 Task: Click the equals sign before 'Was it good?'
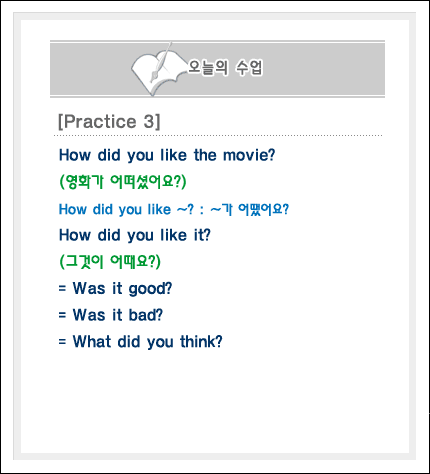point(62,288)
